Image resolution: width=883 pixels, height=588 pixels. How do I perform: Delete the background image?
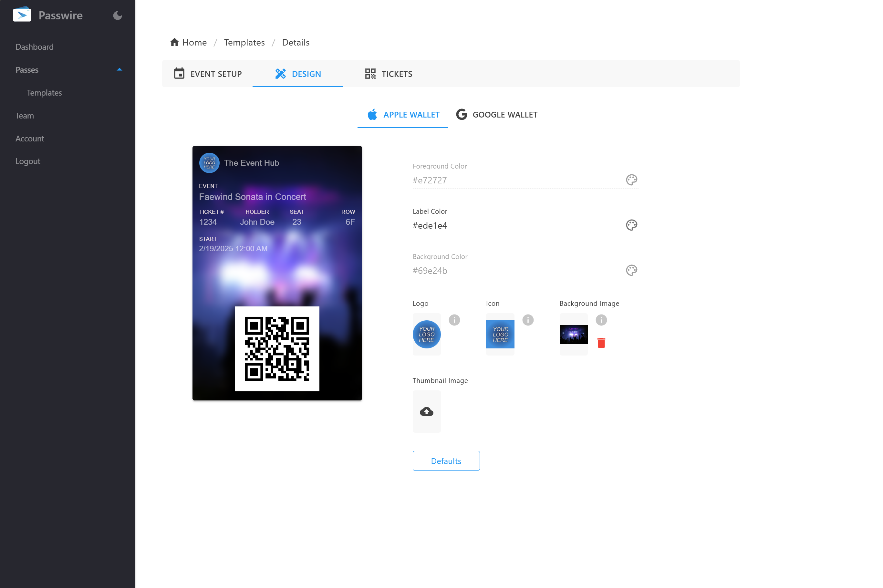(601, 343)
